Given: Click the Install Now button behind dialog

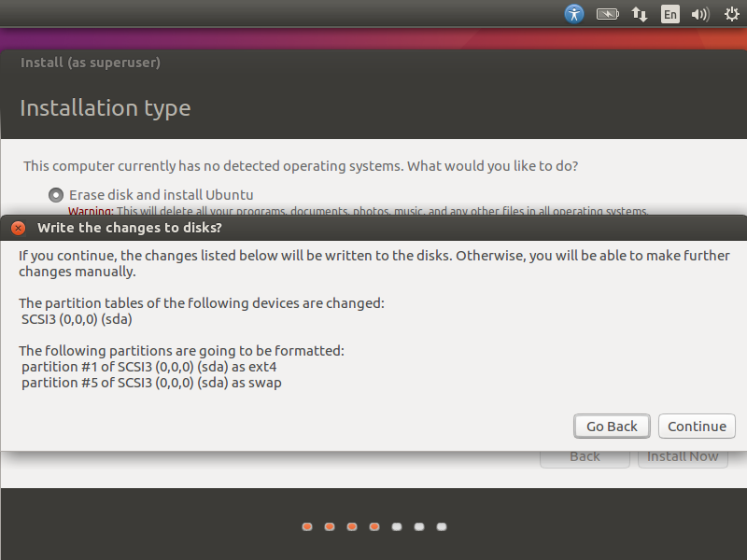Looking at the screenshot, I should [683, 457].
